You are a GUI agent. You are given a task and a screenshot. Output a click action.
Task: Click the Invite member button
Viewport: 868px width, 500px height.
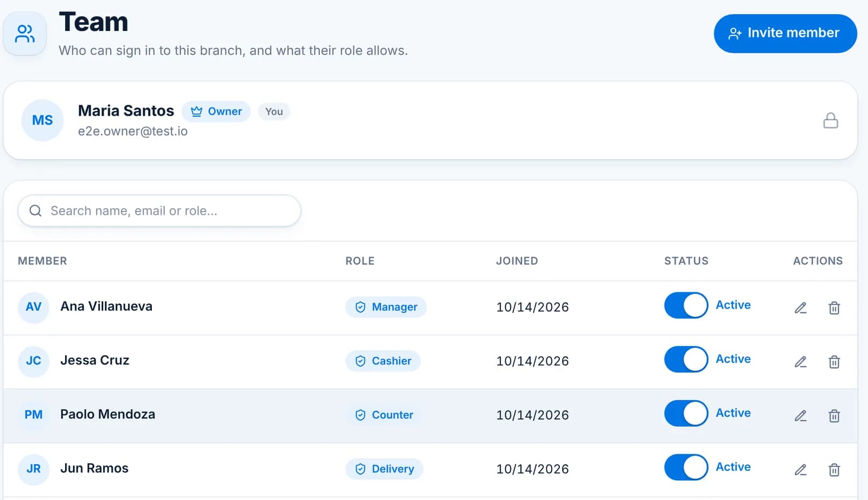coord(785,34)
